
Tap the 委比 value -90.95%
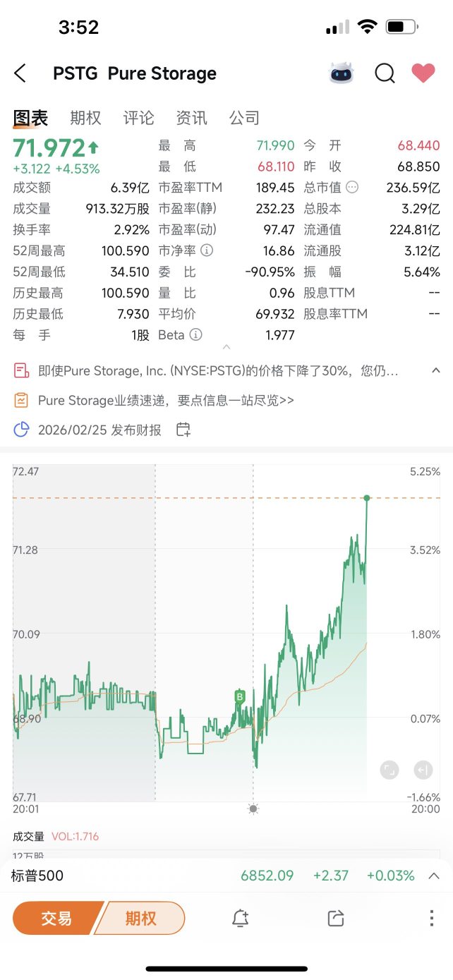click(x=270, y=272)
